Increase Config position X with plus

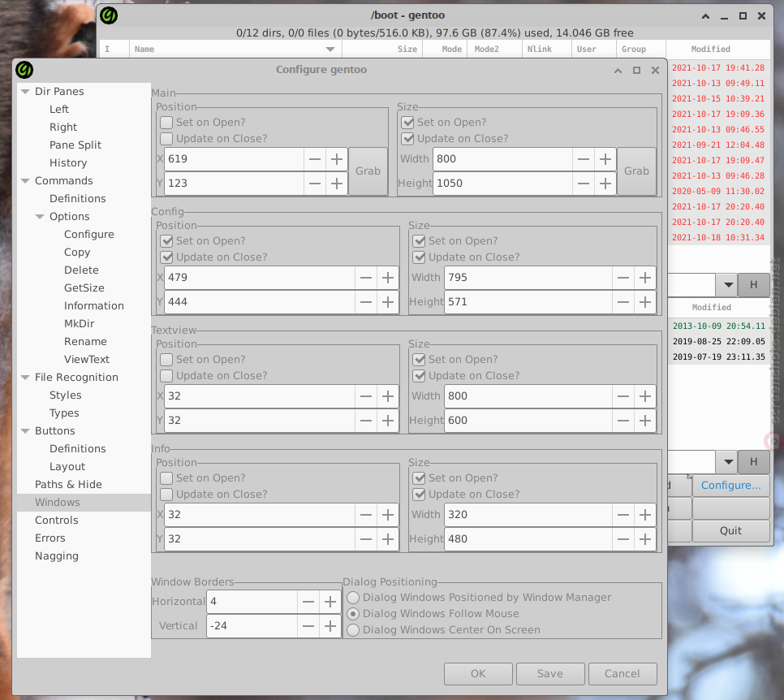coord(387,278)
